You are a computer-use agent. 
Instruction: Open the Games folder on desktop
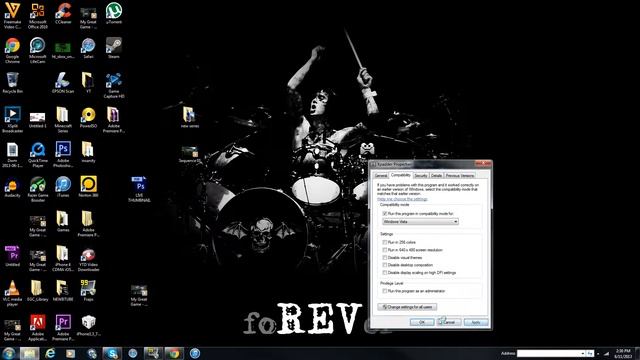[x=63, y=221]
